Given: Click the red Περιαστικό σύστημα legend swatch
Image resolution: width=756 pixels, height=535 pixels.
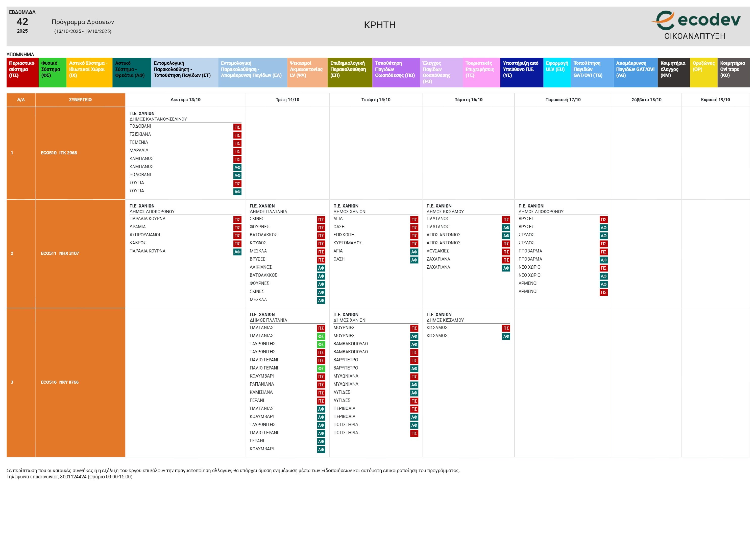Looking at the screenshot, I should pos(22,73).
